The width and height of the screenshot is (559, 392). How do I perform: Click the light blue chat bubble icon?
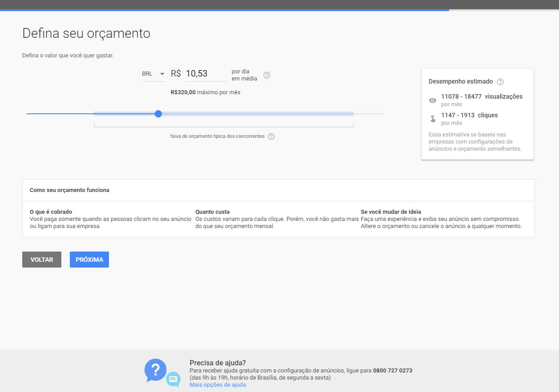(x=173, y=379)
